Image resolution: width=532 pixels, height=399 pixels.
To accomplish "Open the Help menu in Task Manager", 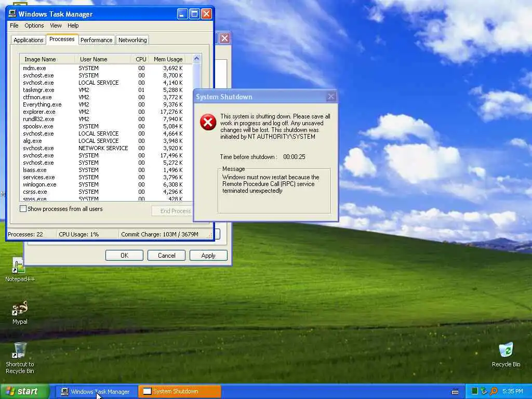I will 73,25.
